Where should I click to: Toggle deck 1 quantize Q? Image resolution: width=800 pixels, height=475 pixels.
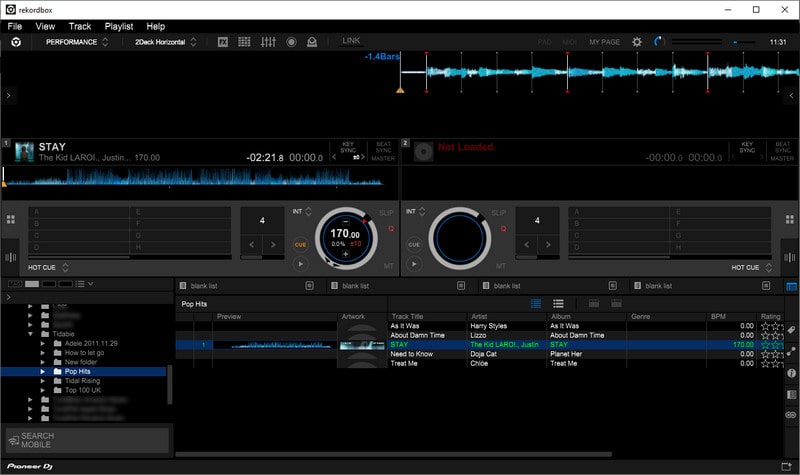[391, 229]
